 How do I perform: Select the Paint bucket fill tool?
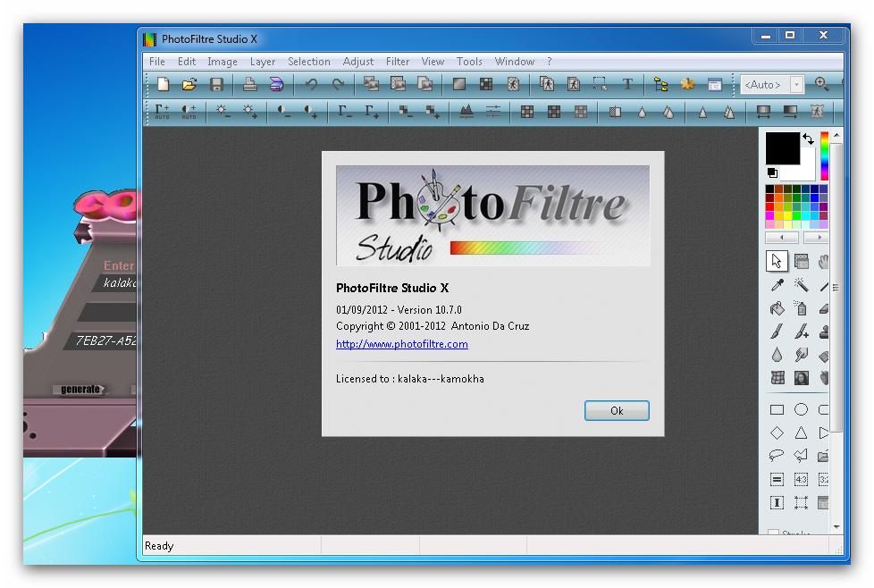(x=777, y=308)
